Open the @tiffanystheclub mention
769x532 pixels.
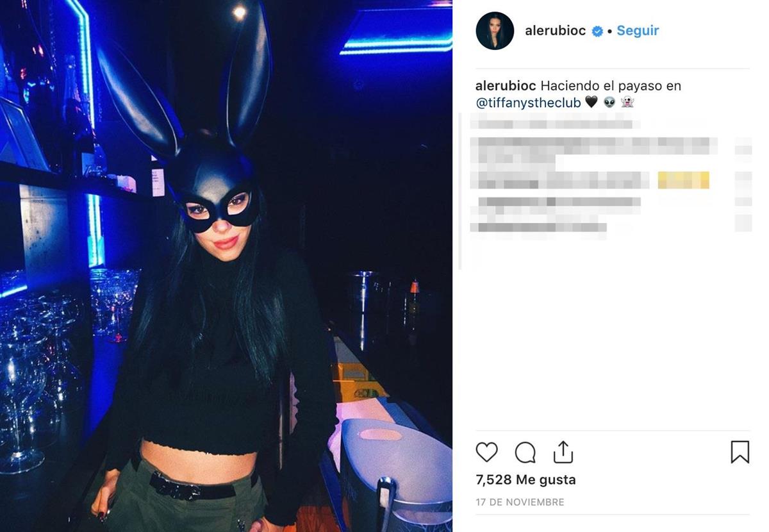pos(528,103)
